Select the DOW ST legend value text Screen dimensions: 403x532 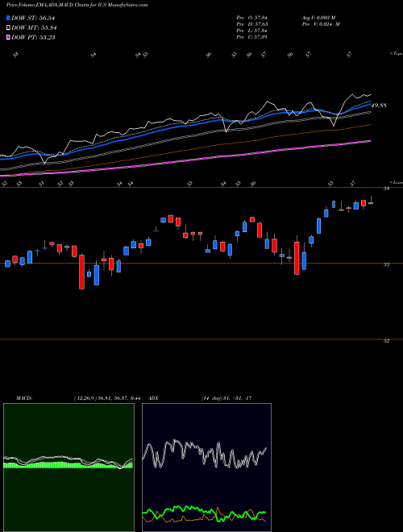33,18
